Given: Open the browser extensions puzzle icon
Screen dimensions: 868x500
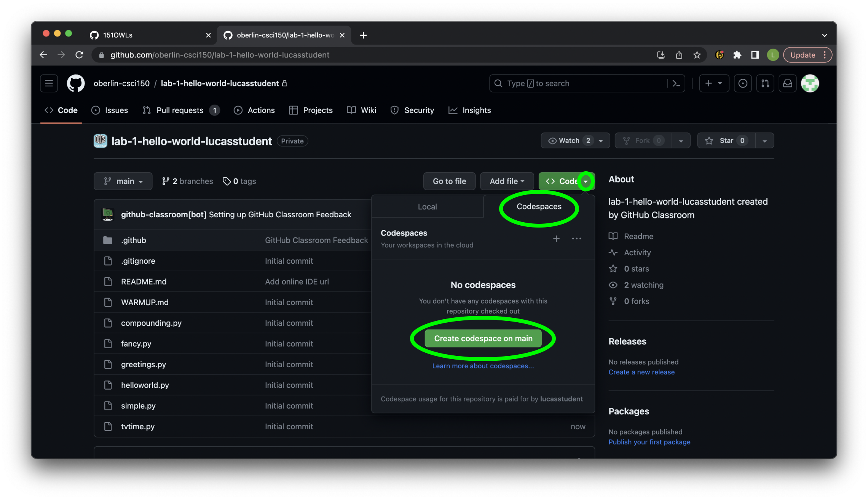Looking at the screenshot, I should pos(737,55).
